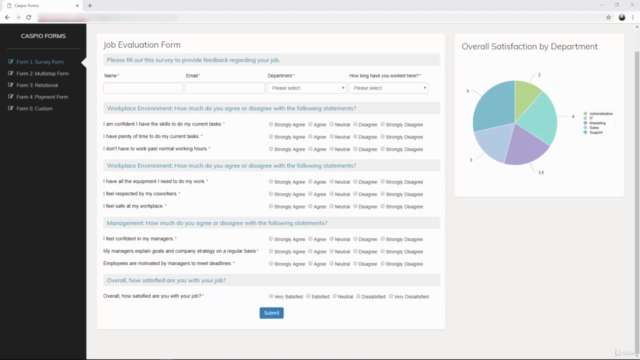Choose Very Satisfied for overall job satisfaction
This screenshot has width=640, height=360.
click(271, 296)
